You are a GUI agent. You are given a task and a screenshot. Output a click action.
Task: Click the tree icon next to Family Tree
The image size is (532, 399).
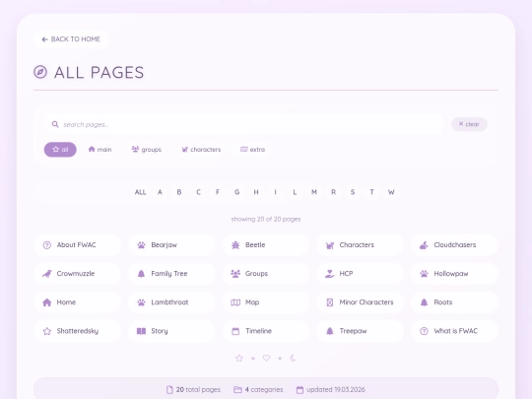[x=141, y=274]
